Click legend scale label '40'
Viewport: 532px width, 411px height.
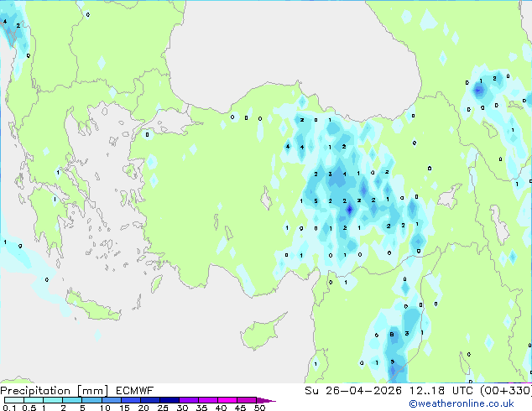[x=221, y=408]
